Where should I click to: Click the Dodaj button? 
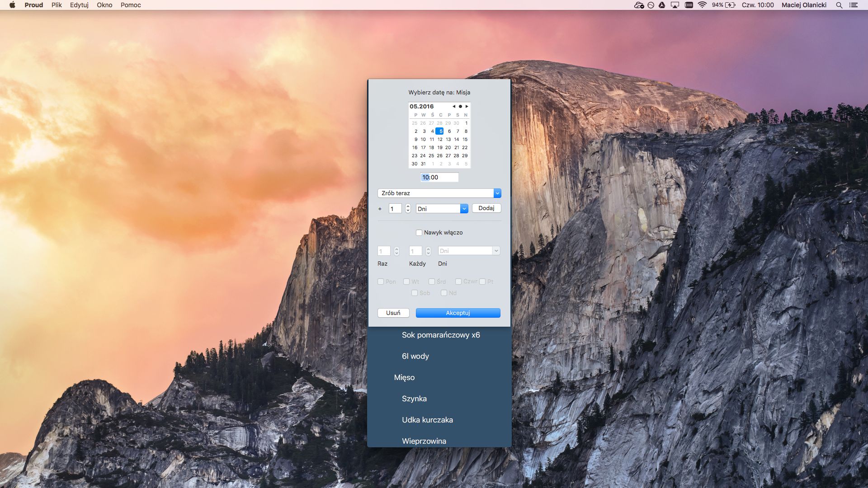(x=486, y=208)
